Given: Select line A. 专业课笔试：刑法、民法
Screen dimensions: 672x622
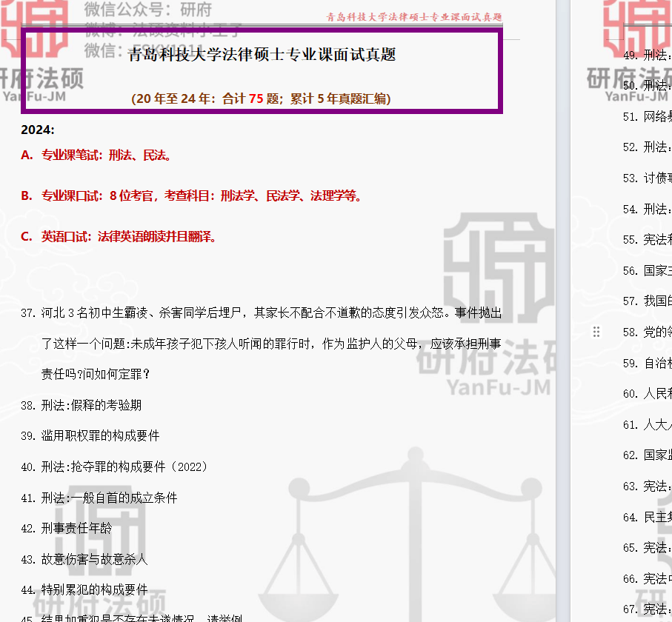Looking at the screenshot, I should 96,155.
